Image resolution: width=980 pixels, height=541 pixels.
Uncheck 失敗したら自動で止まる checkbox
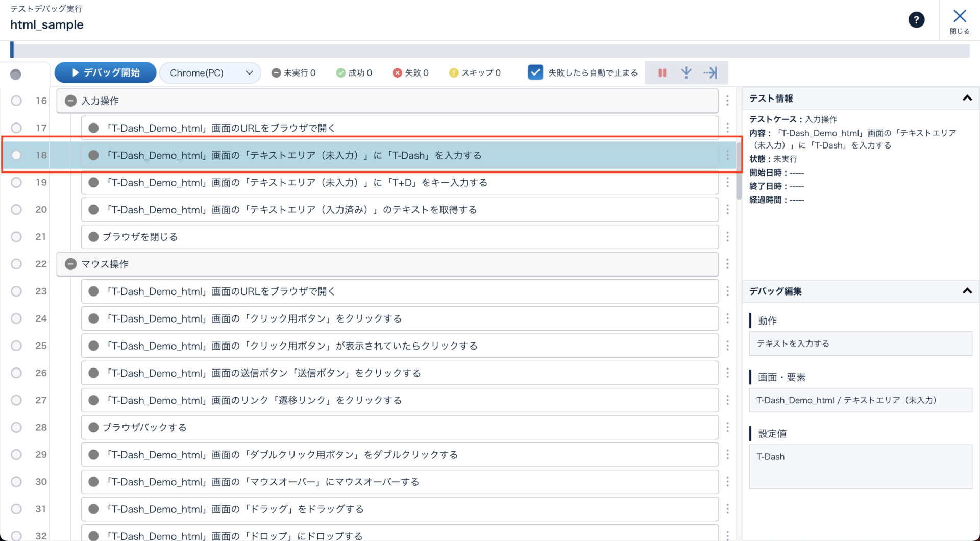point(535,72)
